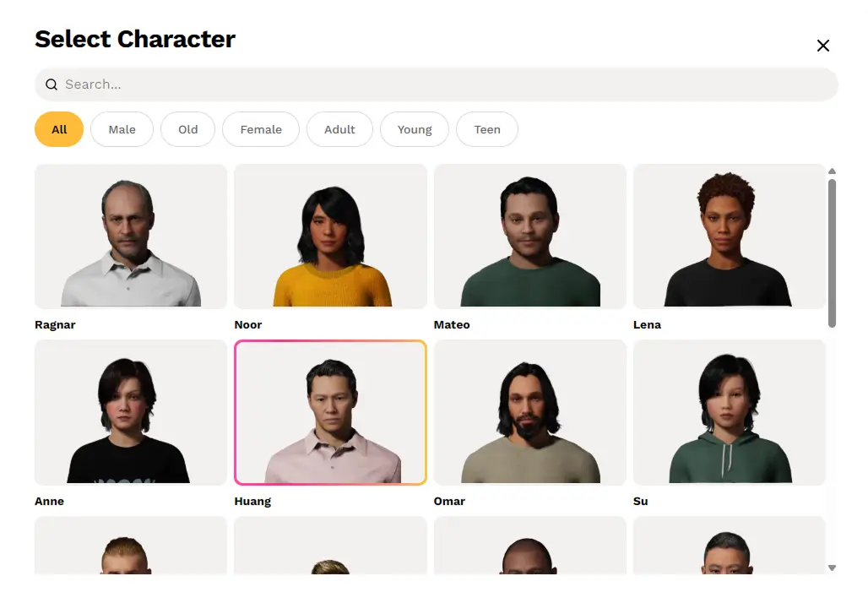Close the Select Character dialog

tap(823, 46)
